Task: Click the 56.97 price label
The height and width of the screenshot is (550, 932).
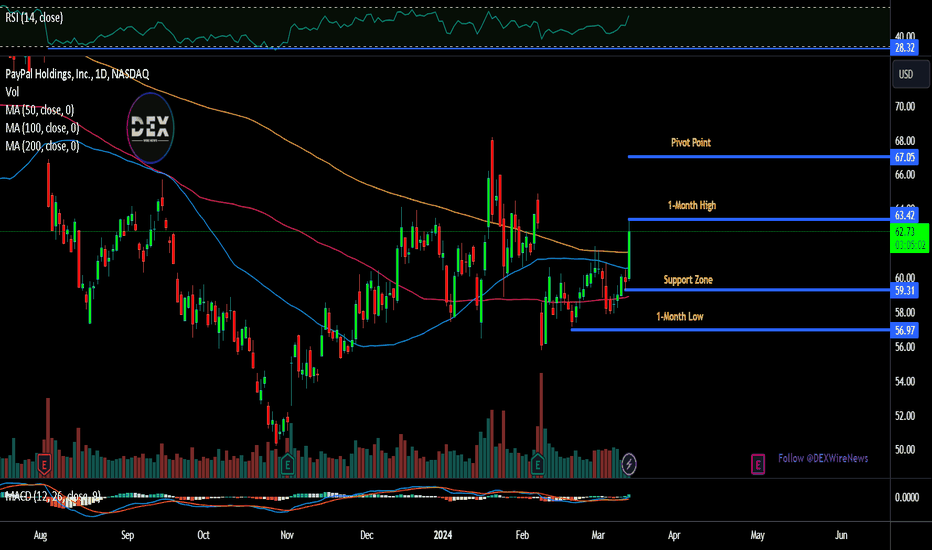Action: coord(905,331)
